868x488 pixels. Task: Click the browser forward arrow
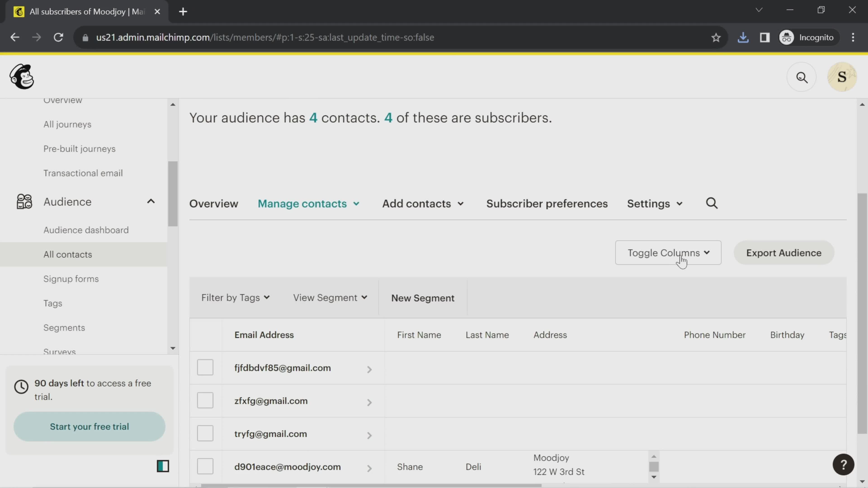36,37
